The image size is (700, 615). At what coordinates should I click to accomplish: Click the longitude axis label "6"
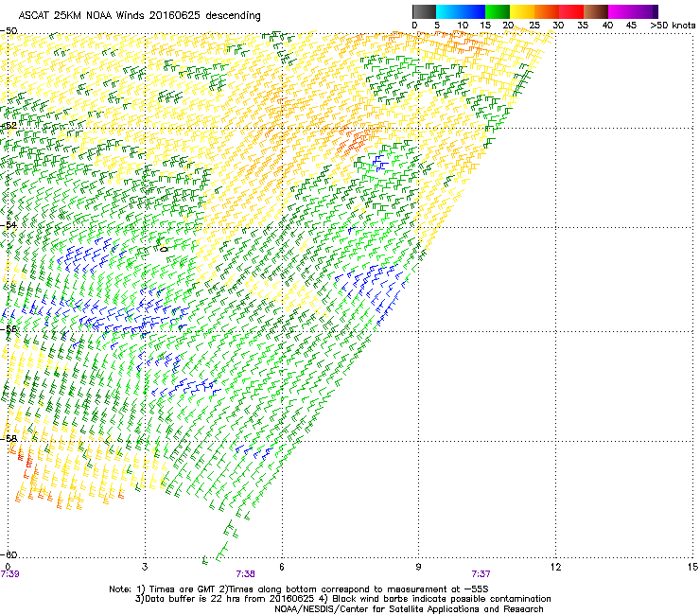pyautogui.click(x=282, y=567)
